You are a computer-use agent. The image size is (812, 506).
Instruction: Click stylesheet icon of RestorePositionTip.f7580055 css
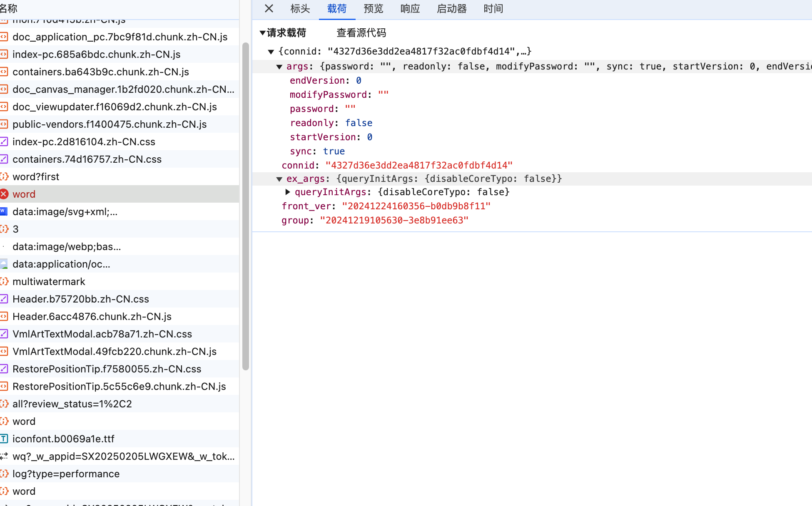(4, 369)
